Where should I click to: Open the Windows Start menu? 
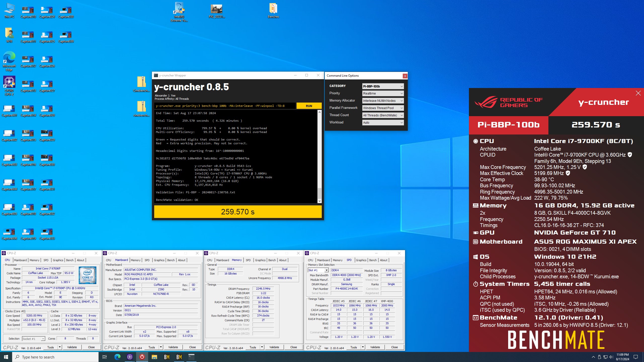(x=6, y=357)
